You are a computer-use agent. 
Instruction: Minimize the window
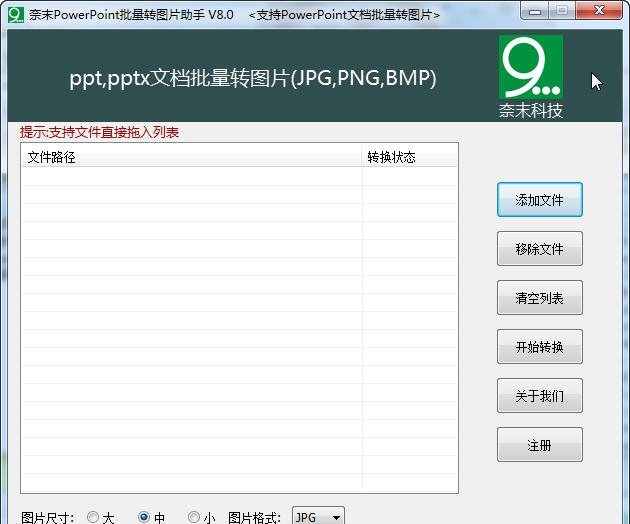[x=534, y=10]
